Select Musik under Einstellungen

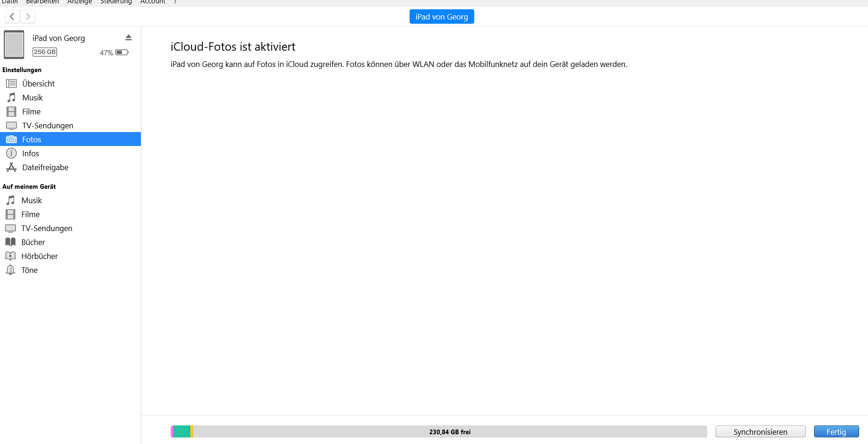[70, 98]
